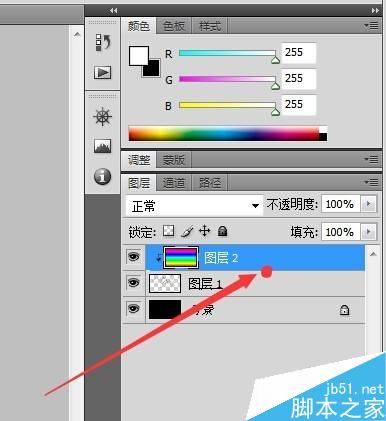Click the black background color swatch
Image resolution: width=386 pixels, height=421 pixels.
[x=154, y=71]
